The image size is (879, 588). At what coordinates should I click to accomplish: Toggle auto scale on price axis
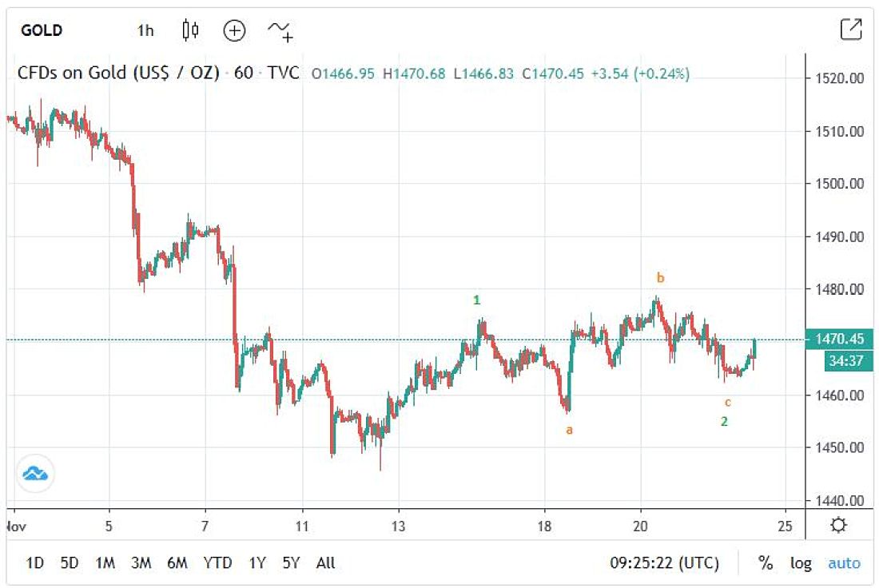[x=844, y=563]
